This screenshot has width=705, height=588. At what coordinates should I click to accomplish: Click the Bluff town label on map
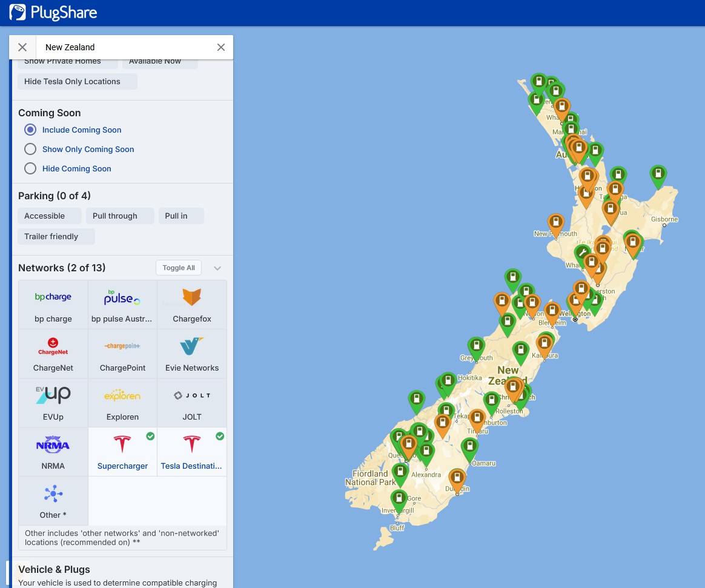click(397, 528)
